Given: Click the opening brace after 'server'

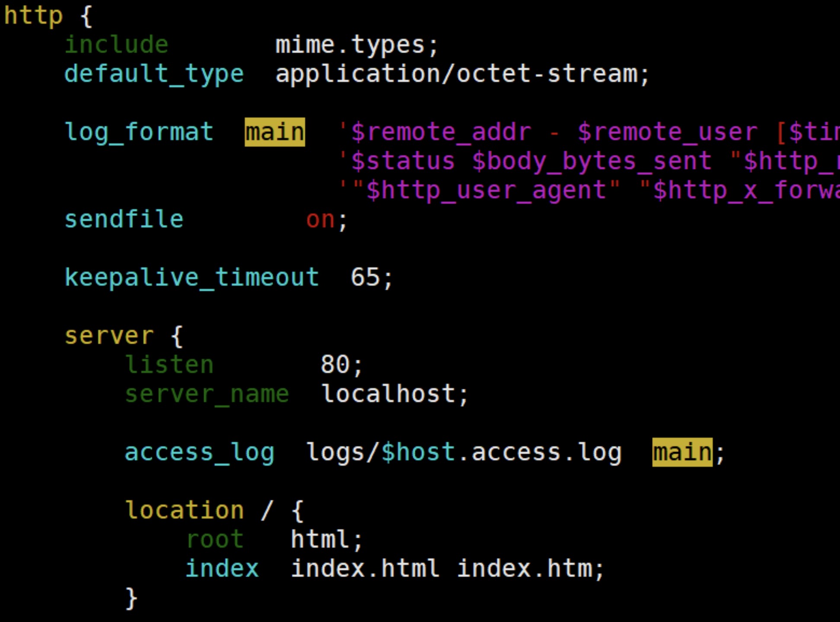Looking at the screenshot, I should pos(177,336).
